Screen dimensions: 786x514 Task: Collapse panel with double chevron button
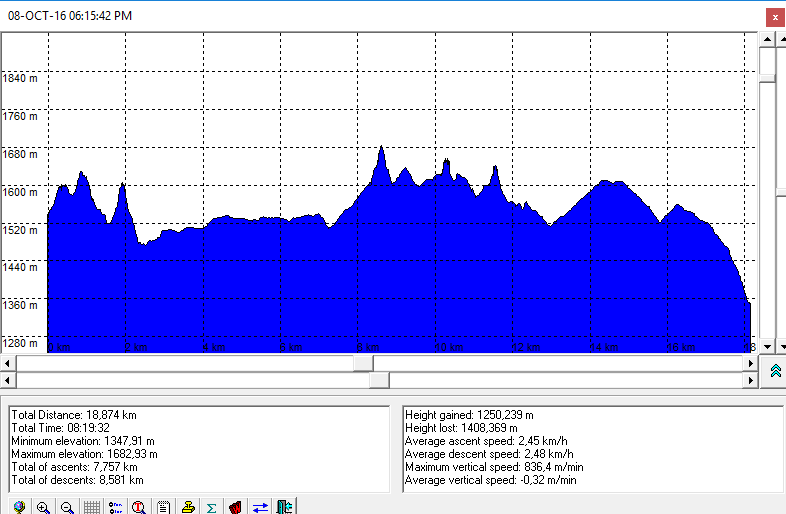tap(775, 371)
